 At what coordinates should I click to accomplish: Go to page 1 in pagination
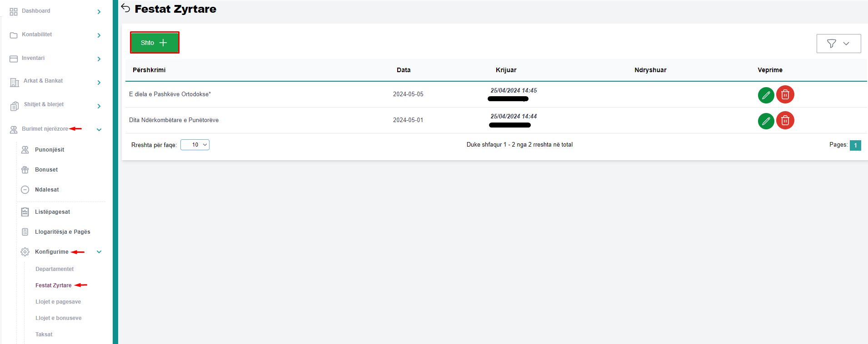855,145
